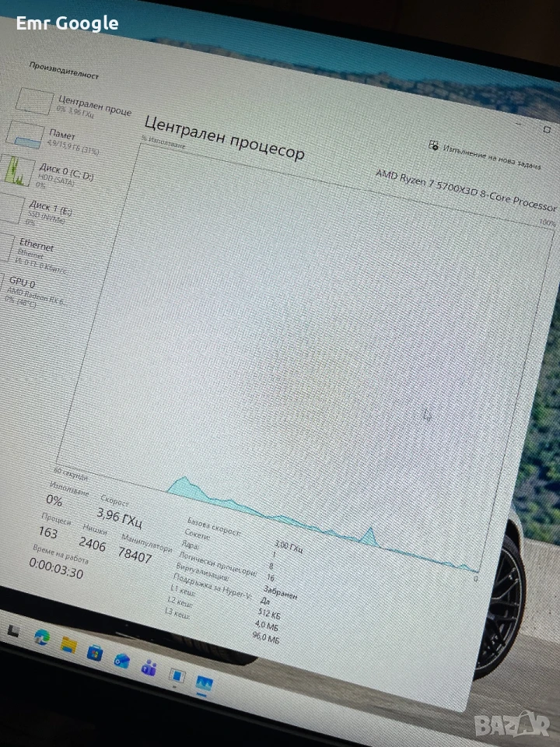Click the 2406 threads count
560x747 pixels.
(92, 544)
